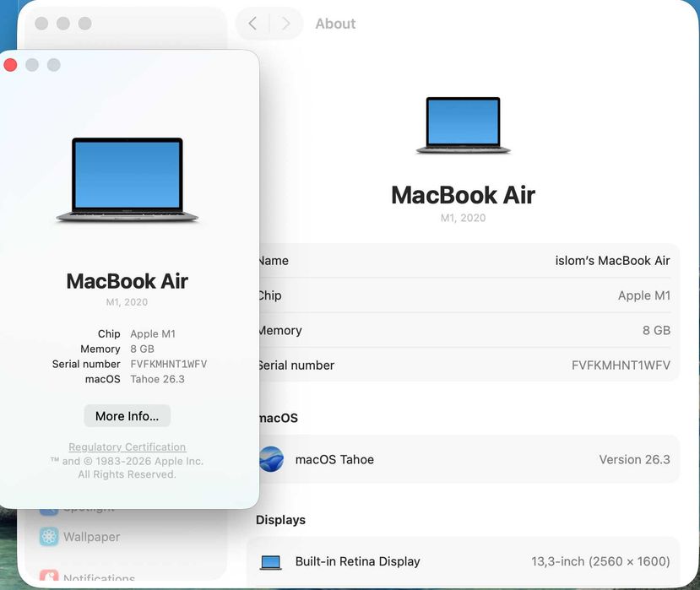This screenshot has width=700, height=590.
Task: Click the MacBook Air image in Settings About pane
Action: (x=463, y=126)
